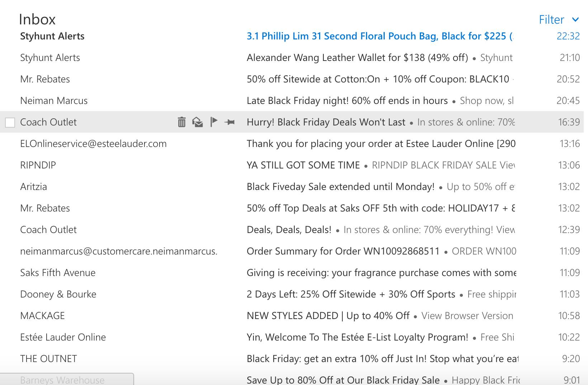Click the open-envelope read/unread icon on Coach Outlet row
The image size is (588, 385).
tap(198, 122)
